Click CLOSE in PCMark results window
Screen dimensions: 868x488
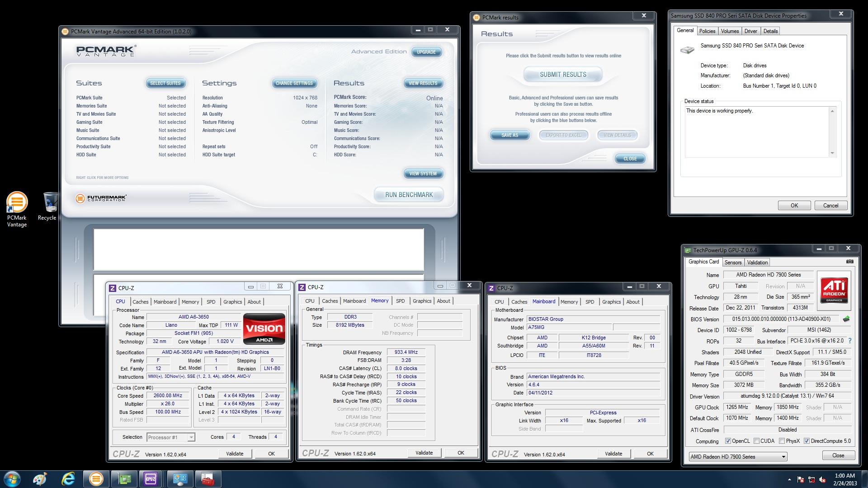click(x=630, y=159)
